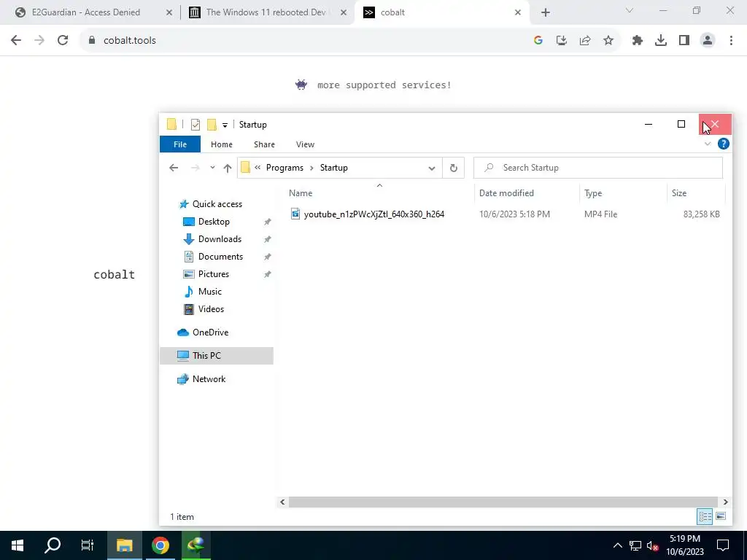Toggle Chrome side panel icon
The width and height of the screenshot is (747, 560).
(684, 41)
